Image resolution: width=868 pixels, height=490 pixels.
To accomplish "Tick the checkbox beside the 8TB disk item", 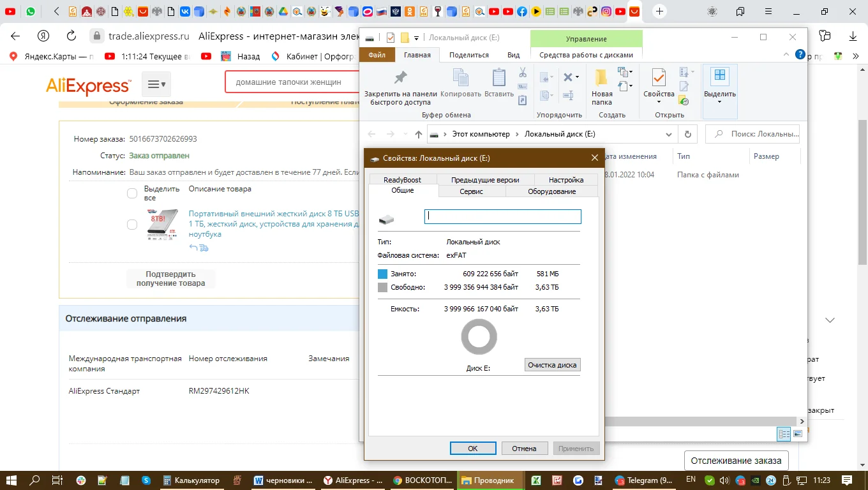I will (132, 225).
